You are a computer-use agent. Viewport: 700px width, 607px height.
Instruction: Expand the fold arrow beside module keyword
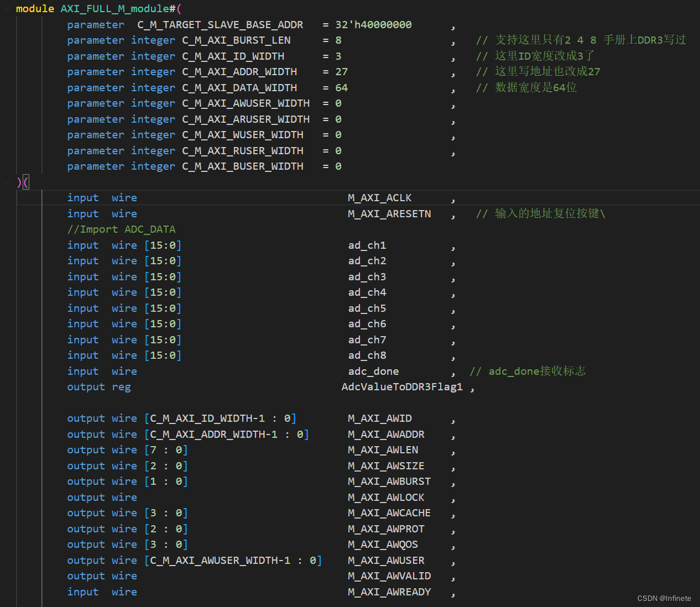point(7,9)
